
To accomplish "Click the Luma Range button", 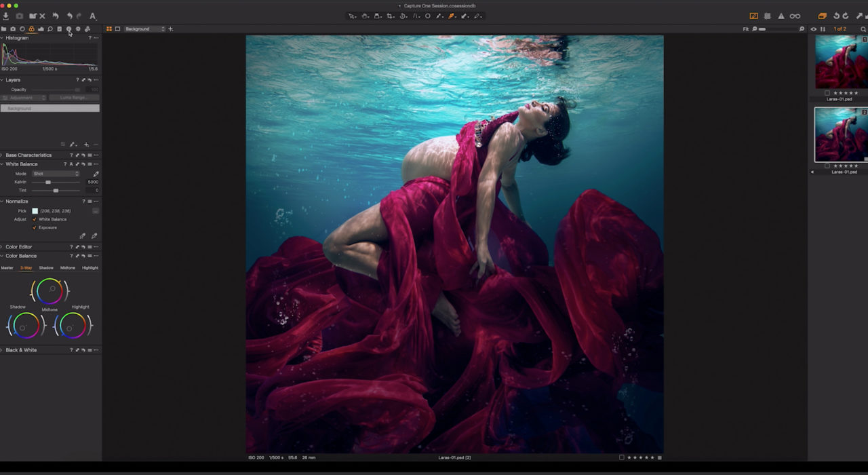I will (74, 98).
